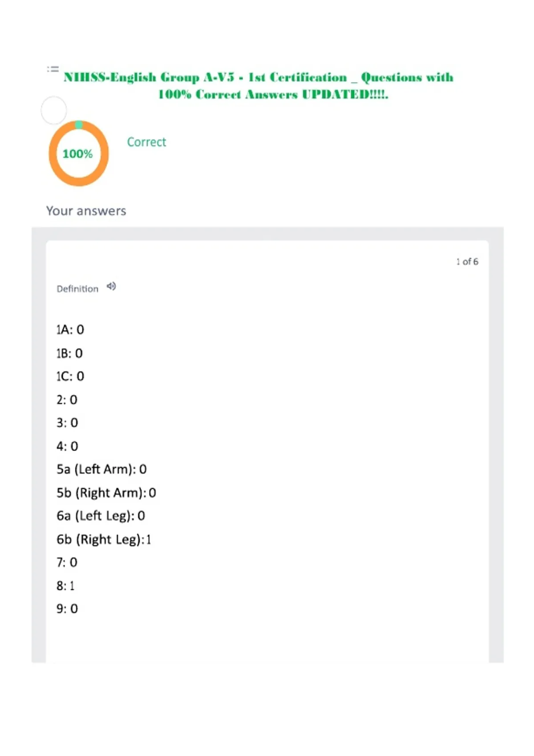Select the 'Your answers' heading

86,211
